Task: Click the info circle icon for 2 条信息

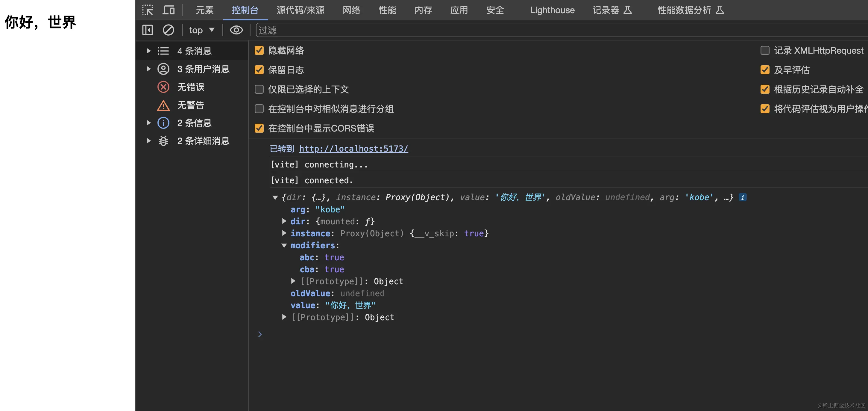Action: 163,123
